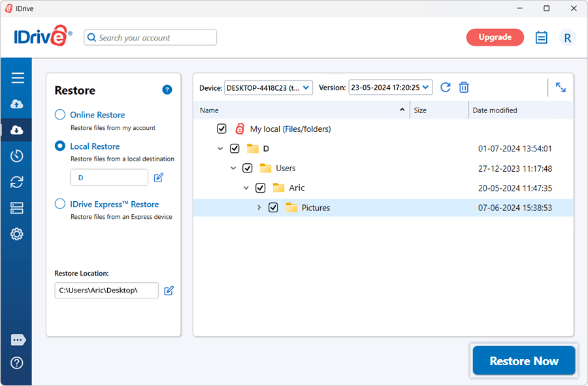This screenshot has width=588, height=386.
Task: Open the Sync sidebar icon
Action: point(16,182)
